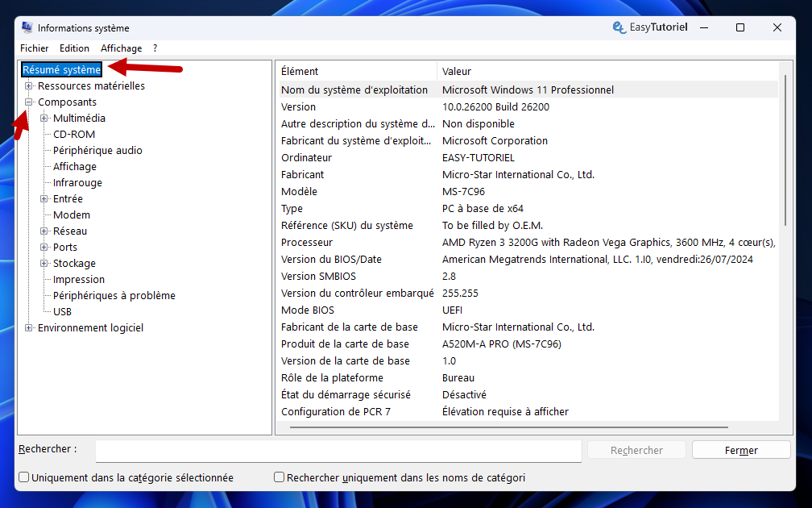Minimize the Informations système window
812x508 pixels.
coord(704,27)
